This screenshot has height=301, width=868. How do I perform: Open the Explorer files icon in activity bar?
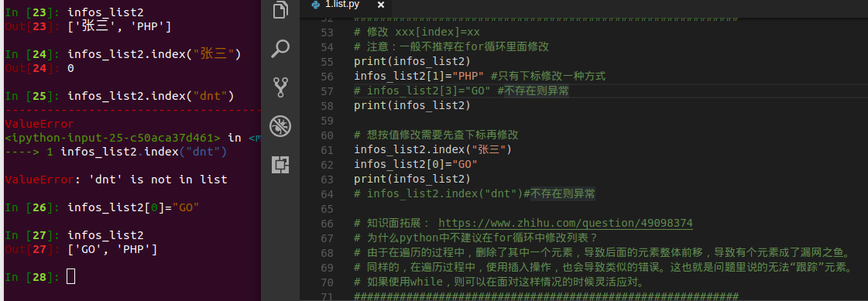click(280, 11)
